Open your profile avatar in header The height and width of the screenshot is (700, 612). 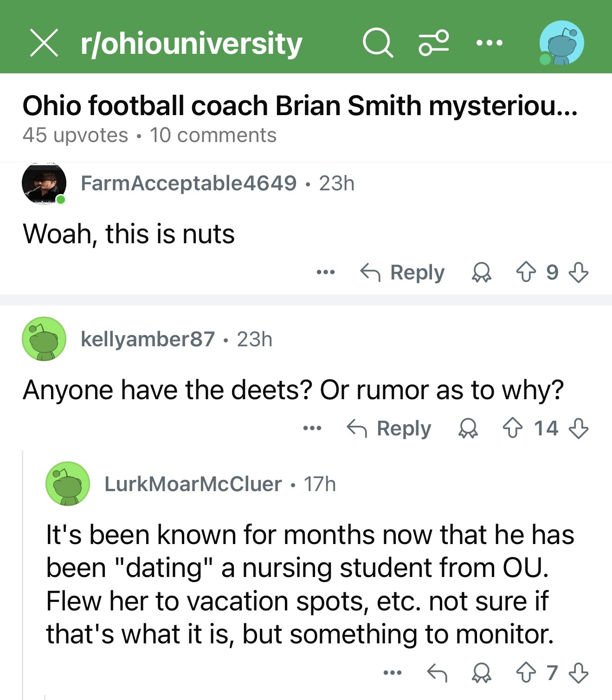pos(561,43)
